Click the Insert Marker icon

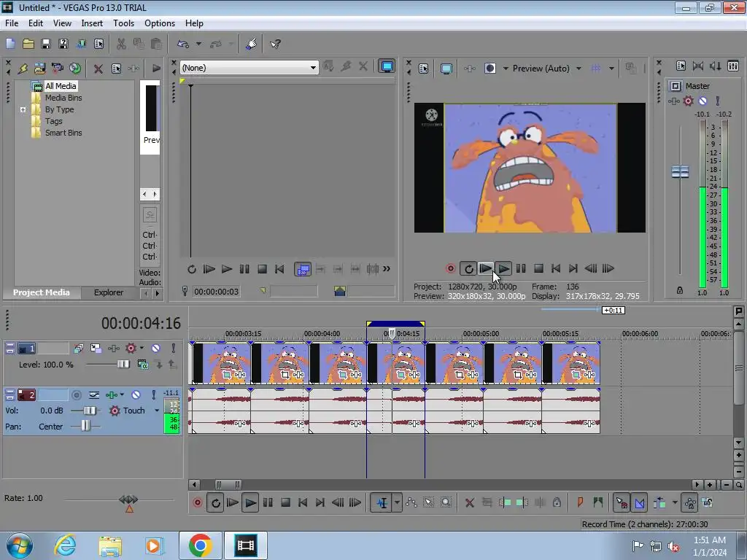580,502
